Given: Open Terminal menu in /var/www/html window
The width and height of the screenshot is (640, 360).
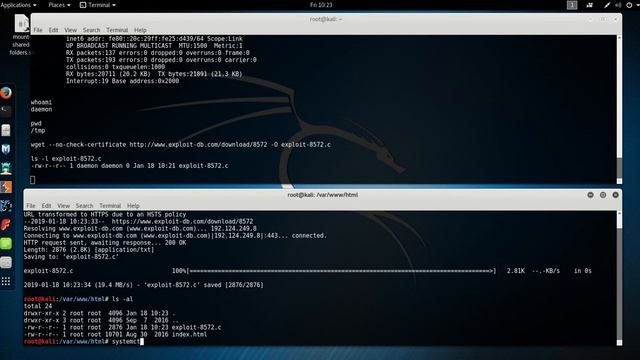Looking at the screenshot, I should [x=110, y=206].
